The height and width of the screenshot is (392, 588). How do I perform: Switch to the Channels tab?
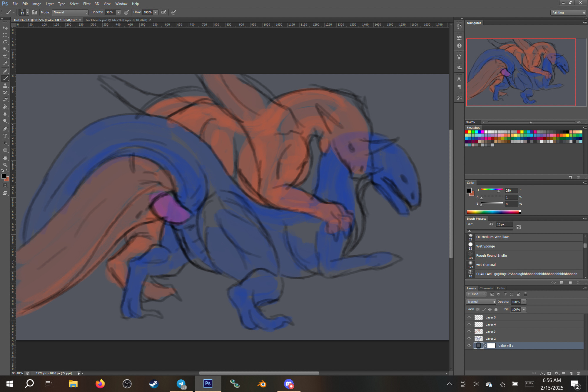[x=486, y=288]
